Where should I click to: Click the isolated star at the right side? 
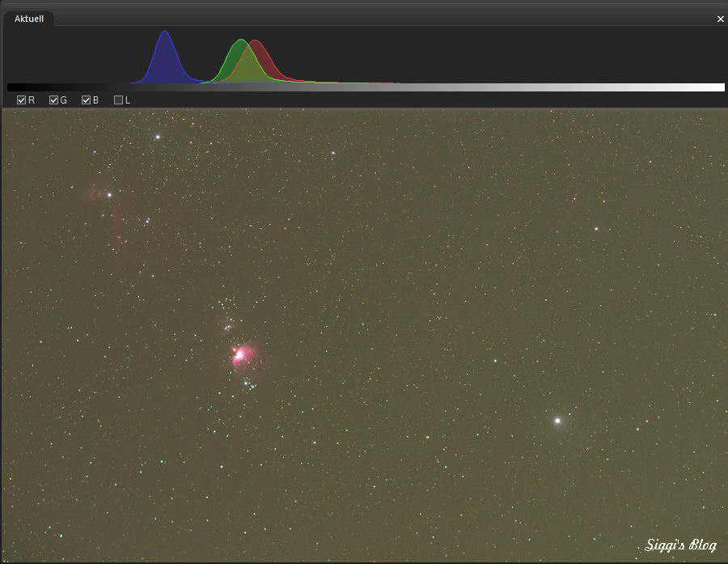[x=596, y=229]
